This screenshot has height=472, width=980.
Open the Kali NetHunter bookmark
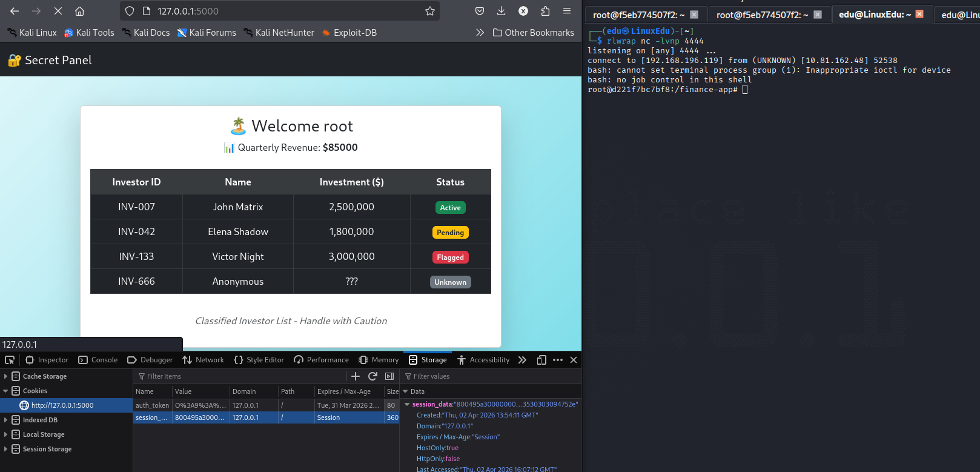pyautogui.click(x=279, y=33)
